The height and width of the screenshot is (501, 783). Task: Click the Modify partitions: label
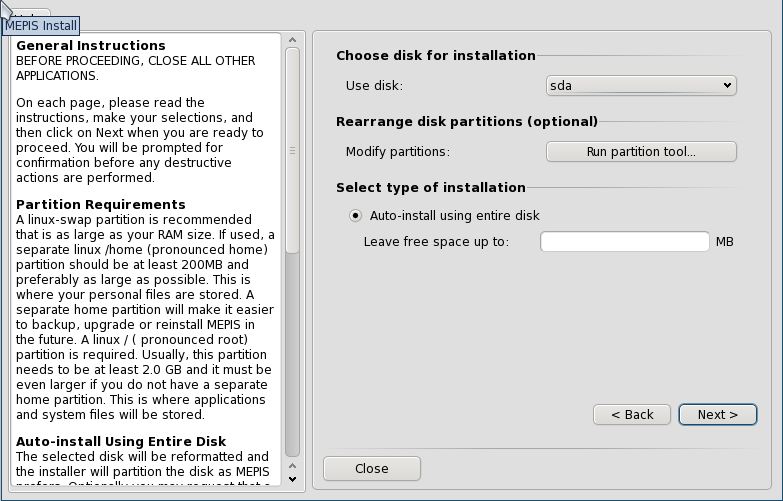pyautogui.click(x=397, y=152)
